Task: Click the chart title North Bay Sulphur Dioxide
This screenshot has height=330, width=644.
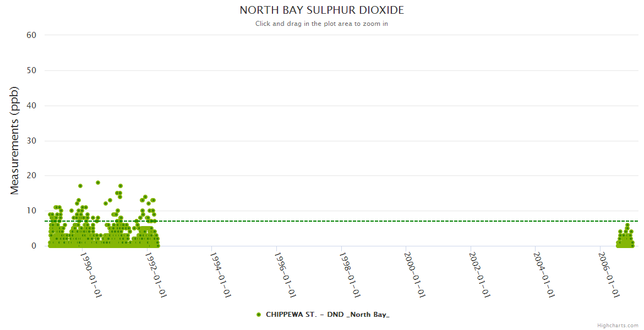Action: click(321, 10)
